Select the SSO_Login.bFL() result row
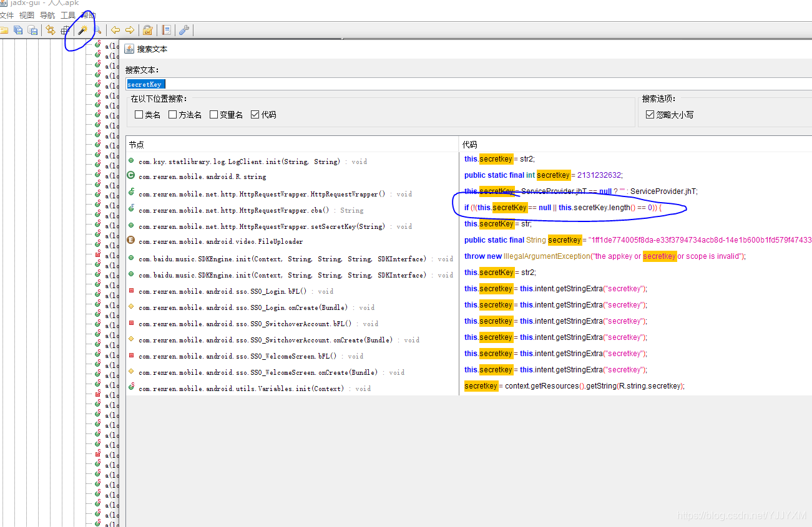 pyautogui.click(x=292, y=291)
